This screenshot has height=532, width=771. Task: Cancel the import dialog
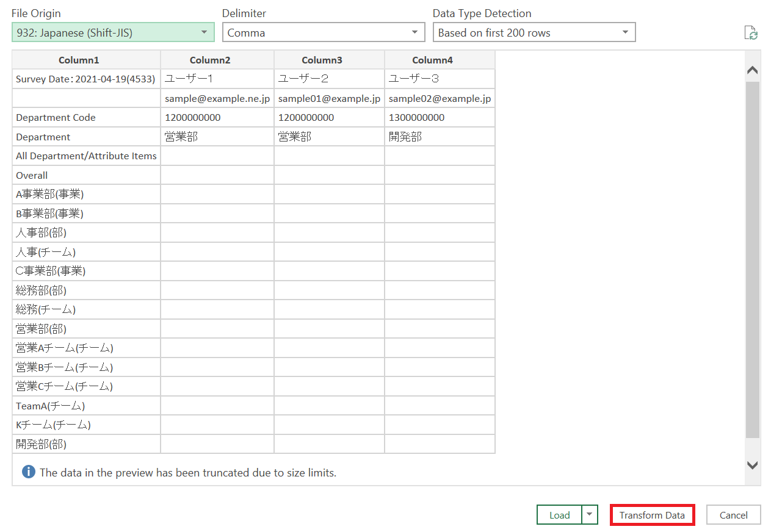733,515
